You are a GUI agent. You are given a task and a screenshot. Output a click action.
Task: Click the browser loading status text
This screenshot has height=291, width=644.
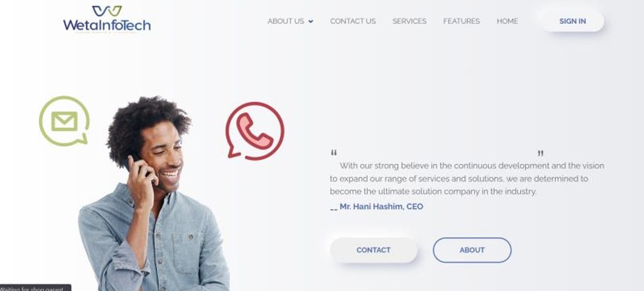click(32, 288)
